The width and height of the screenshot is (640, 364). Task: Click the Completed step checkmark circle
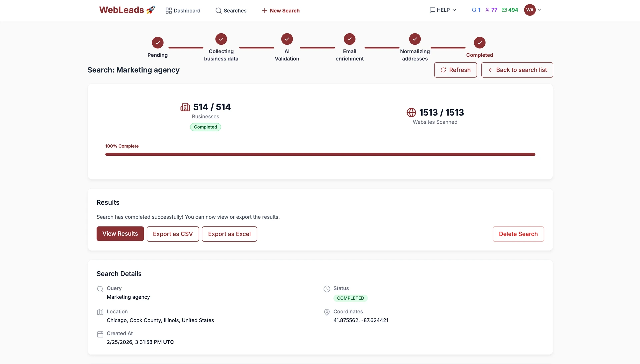[x=479, y=43]
